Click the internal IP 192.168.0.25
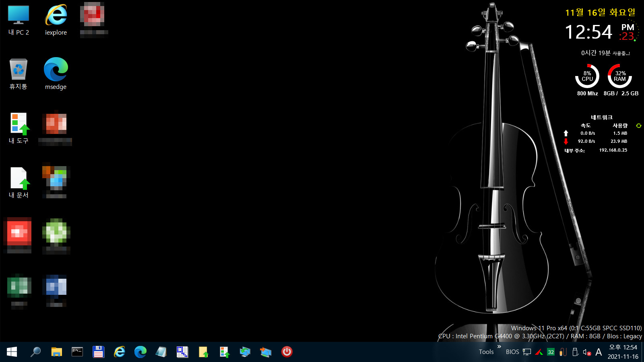The image size is (644, 362). (x=613, y=150)
